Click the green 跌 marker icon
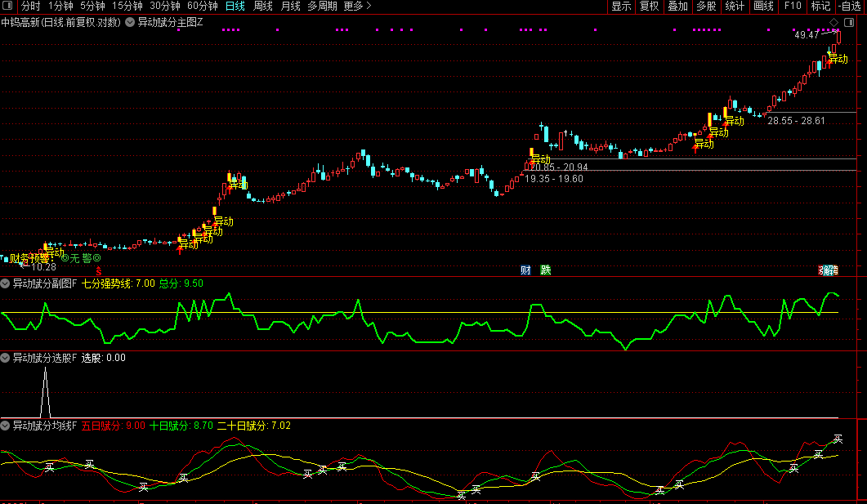867x504 pixels. point(545,270)
